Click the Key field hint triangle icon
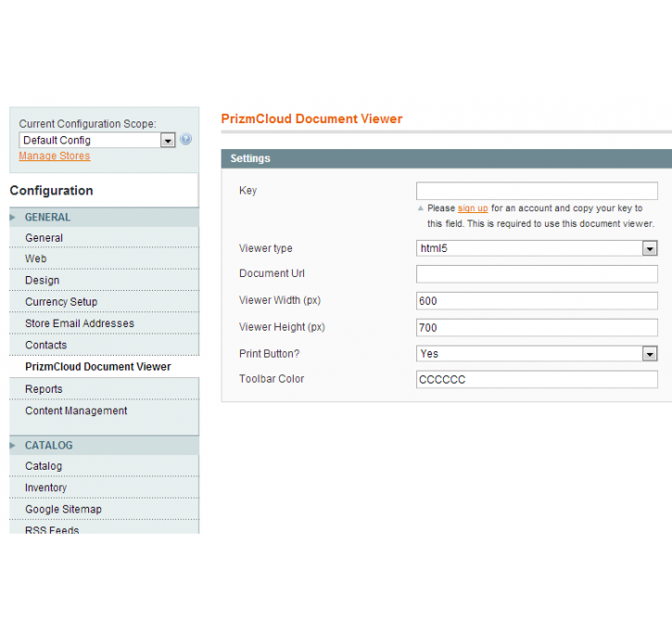 pyautogui.click(x=421, y=208)
